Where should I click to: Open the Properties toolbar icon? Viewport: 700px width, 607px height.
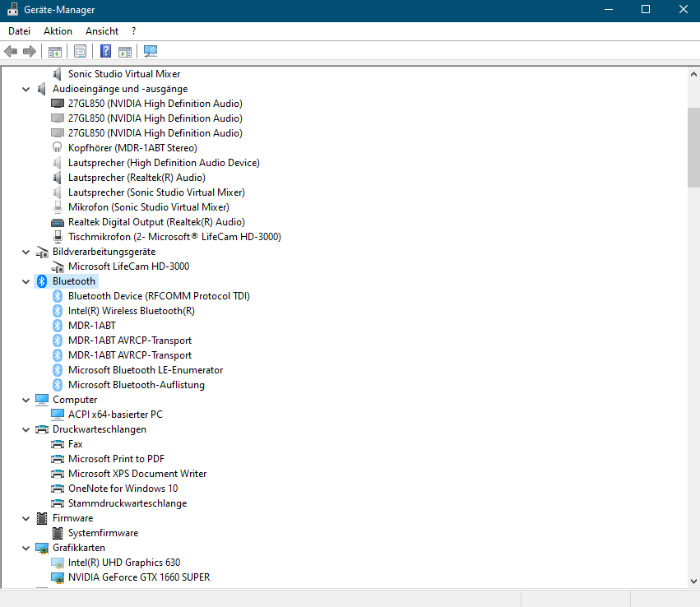(x=81, y=51)
